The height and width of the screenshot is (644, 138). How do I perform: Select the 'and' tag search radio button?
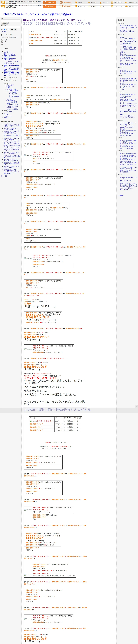click(x=5, y=29)
